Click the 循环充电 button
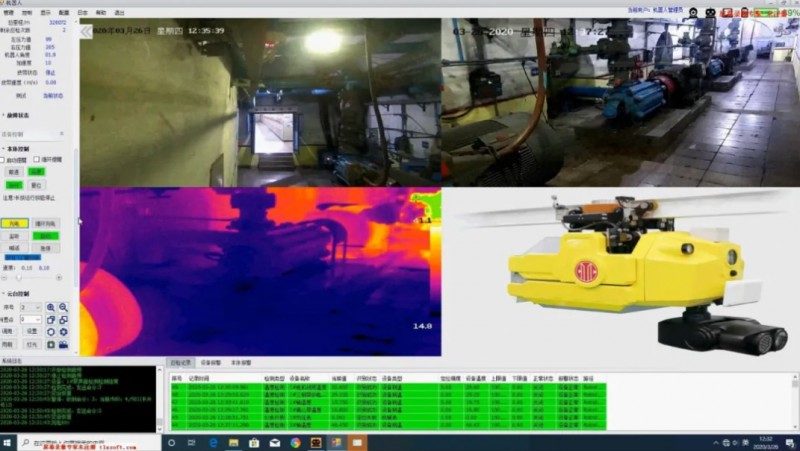This screenshot has height=451, width=800. 46,223
